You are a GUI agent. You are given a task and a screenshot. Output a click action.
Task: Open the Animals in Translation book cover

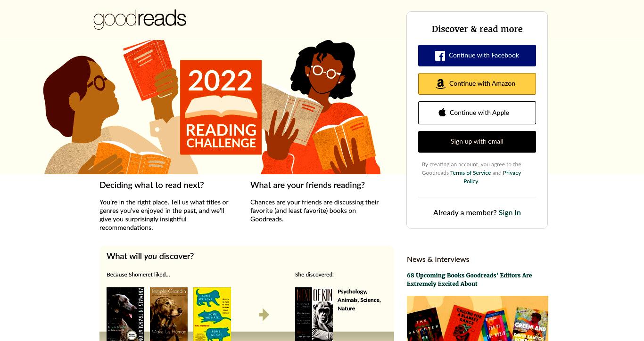click(x=125, y=314)
